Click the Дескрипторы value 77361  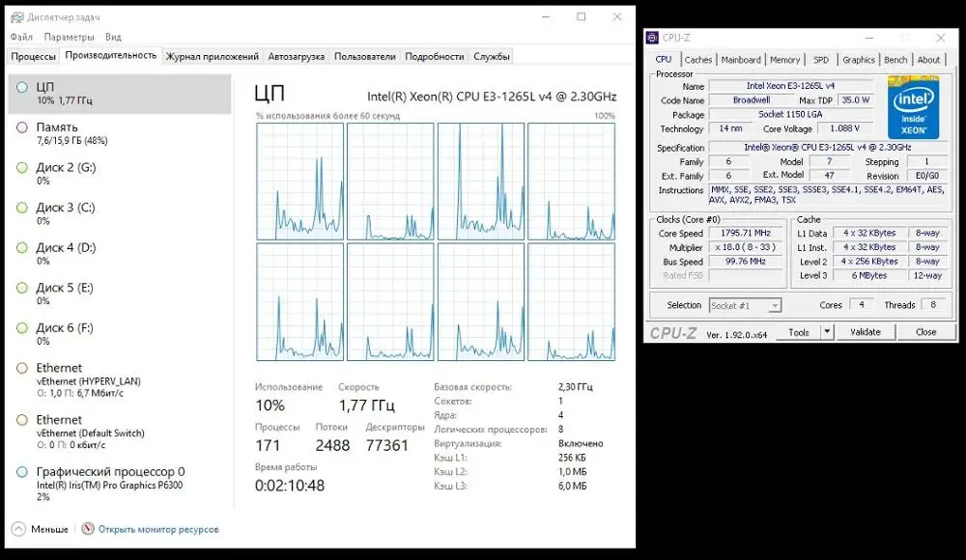pyautogui.click(x=387, y=445)
